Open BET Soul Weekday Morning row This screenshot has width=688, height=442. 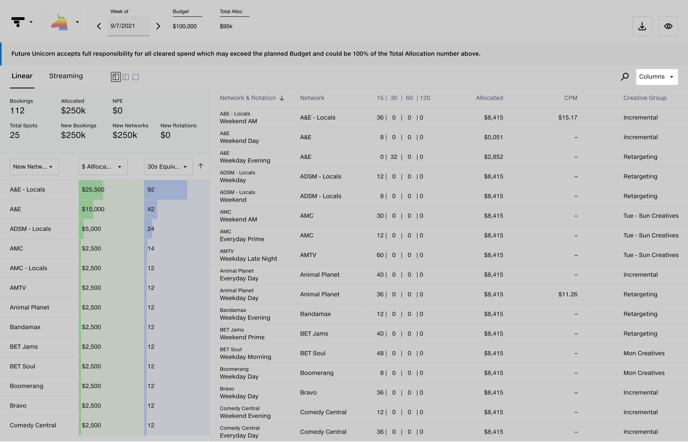[x=449, y=353]
